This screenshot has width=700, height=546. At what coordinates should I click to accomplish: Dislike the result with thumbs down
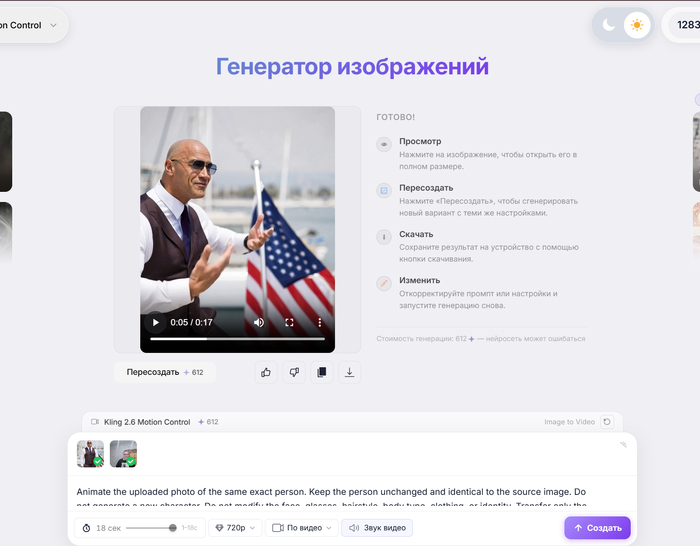tap(294, 372)
